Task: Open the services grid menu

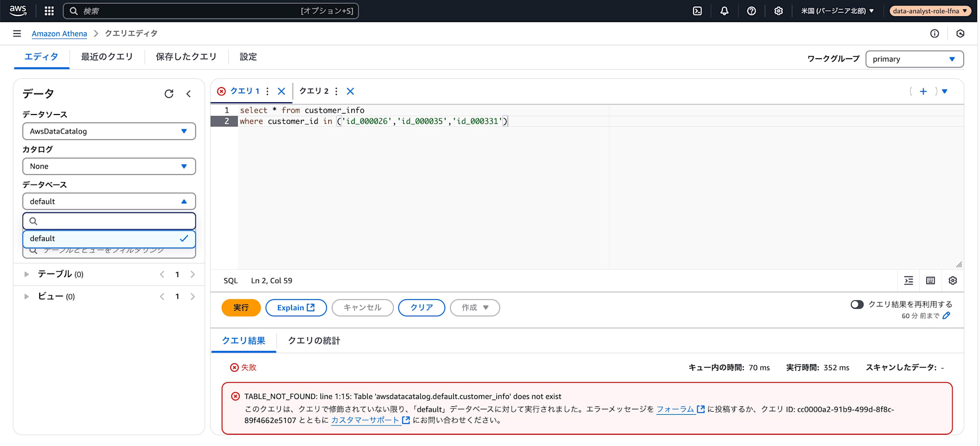Action: (49, 11)
